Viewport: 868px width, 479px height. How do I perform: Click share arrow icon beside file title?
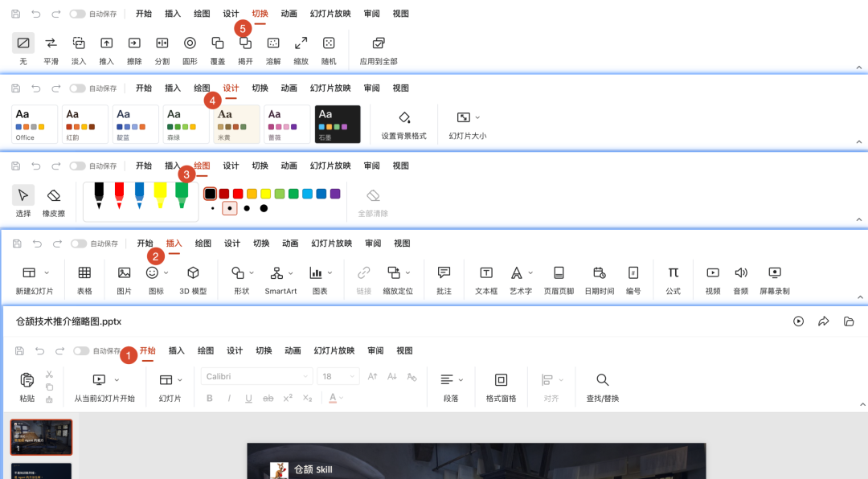coord(824,321)
